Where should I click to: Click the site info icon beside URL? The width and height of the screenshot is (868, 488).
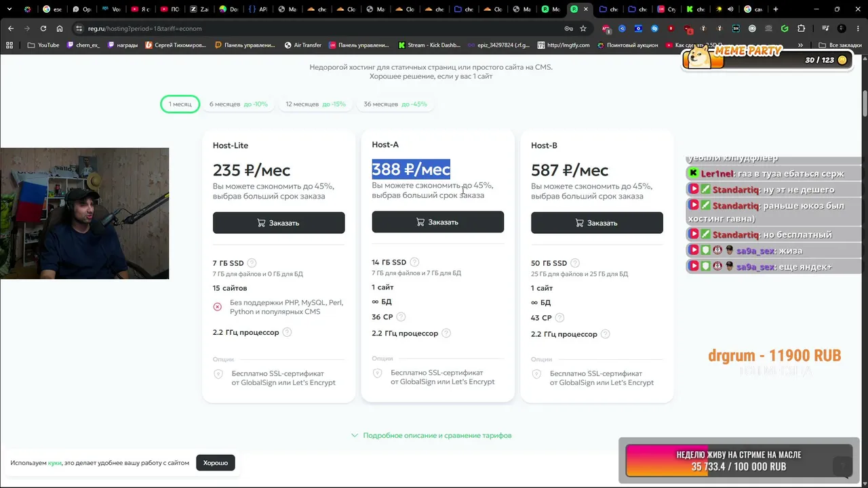[79, 28]
